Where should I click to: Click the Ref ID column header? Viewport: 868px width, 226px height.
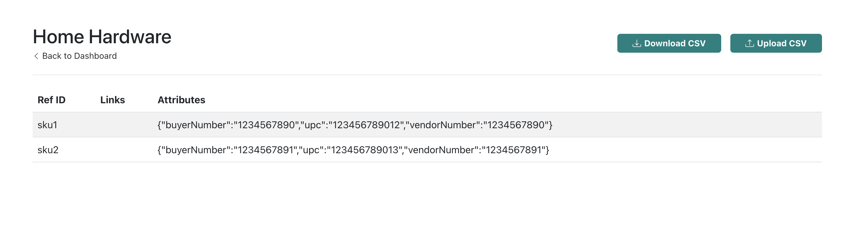51,100
